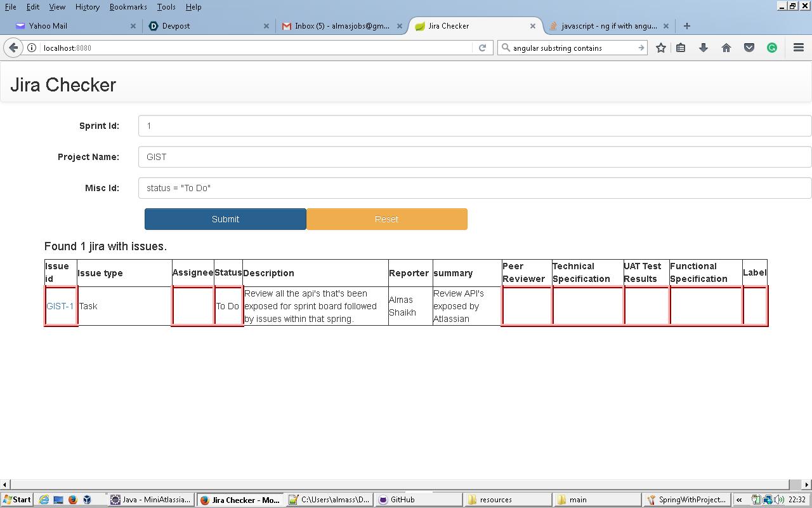Close the Yahoo Mail tab
Screen dimensions: 812x508
pyautogui.click(x=133, y=26)
